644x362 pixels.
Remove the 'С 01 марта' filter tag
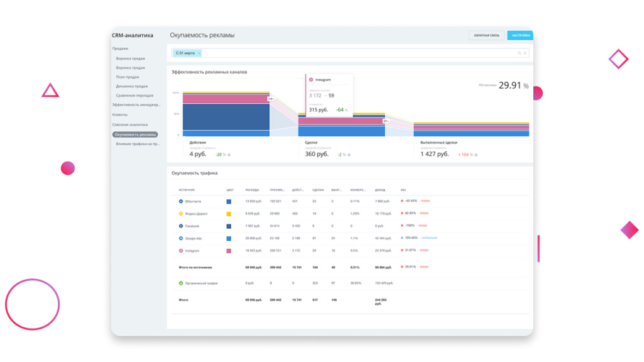click(x=199, y=53)
